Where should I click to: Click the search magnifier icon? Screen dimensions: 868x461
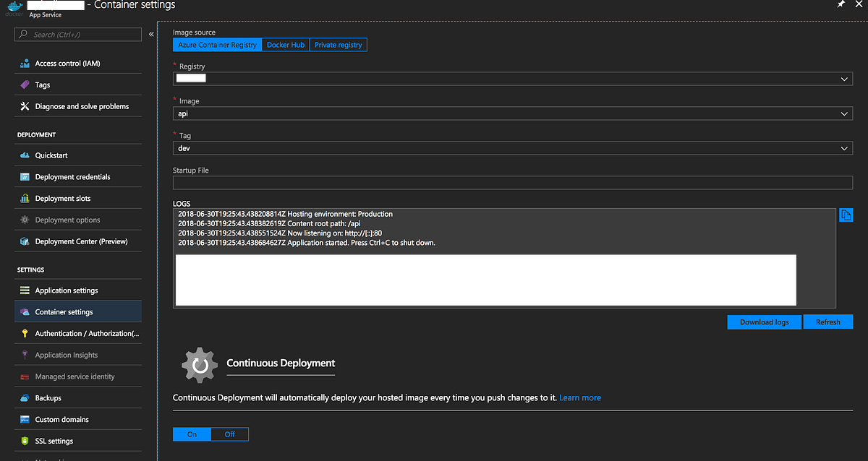click(x=24, y=34)
